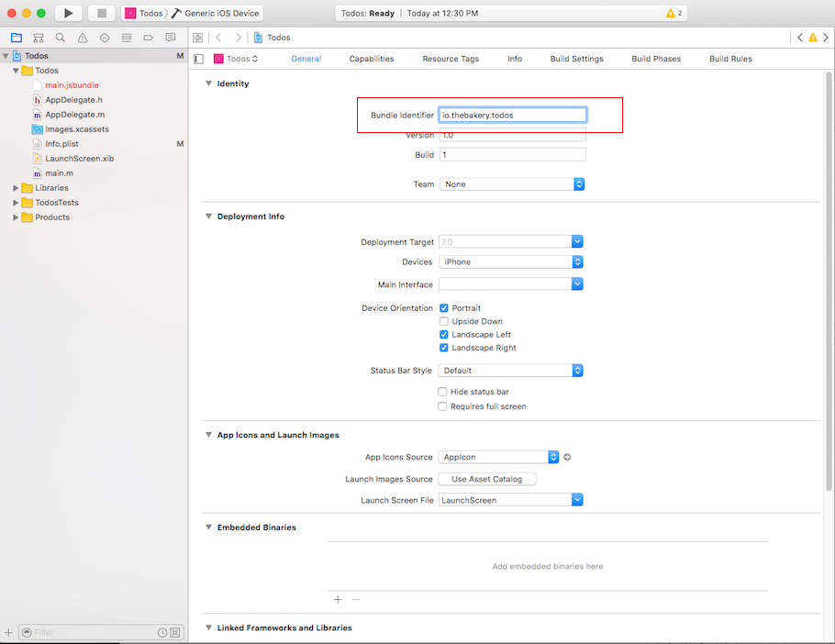Toggle source-control status filter icon
The image size is (835, 644).
point(175,632)
